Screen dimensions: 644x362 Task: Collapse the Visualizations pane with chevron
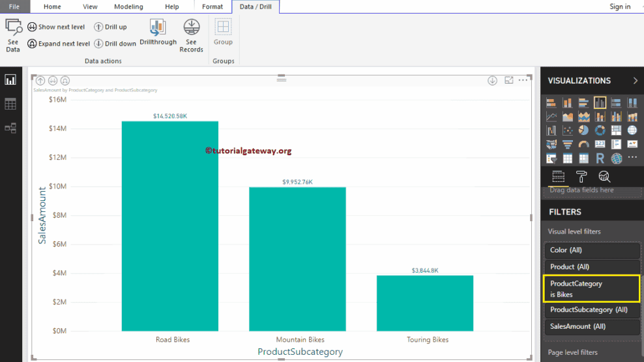635,80
